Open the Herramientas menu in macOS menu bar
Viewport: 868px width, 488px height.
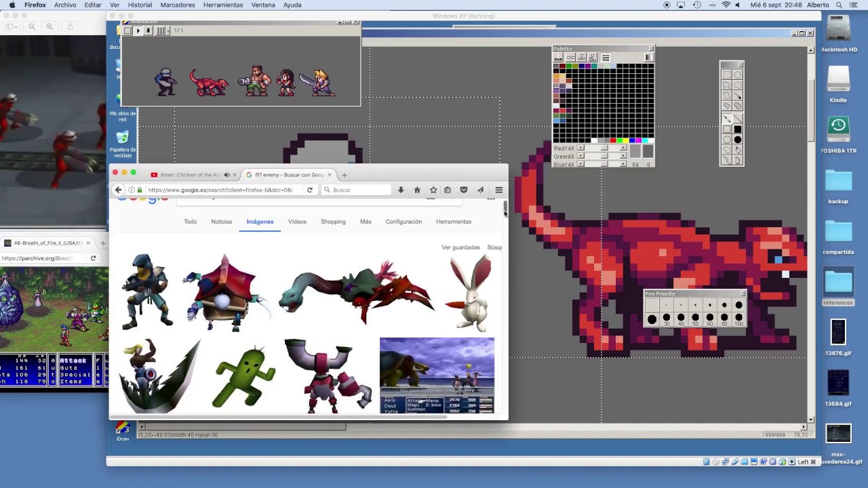tap(223, 5)
